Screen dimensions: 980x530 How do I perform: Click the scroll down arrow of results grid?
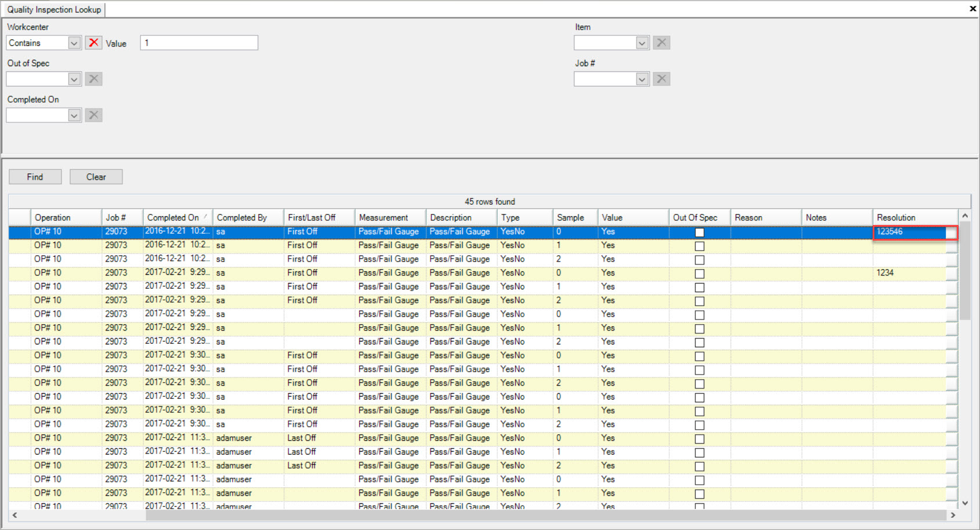point(965,503)
